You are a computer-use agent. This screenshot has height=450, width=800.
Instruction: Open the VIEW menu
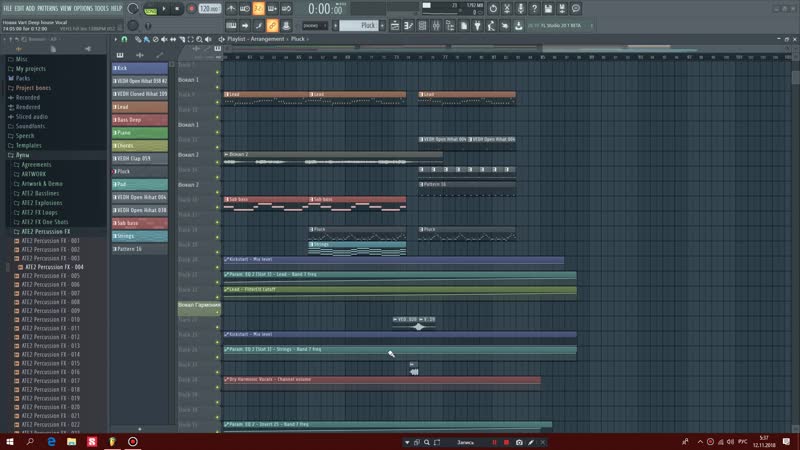[66, 8]
